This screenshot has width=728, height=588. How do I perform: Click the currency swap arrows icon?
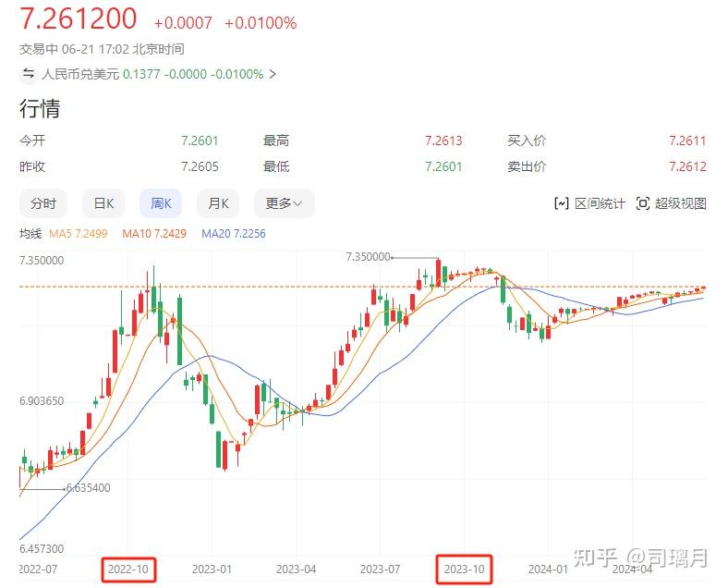coord(29,73)
